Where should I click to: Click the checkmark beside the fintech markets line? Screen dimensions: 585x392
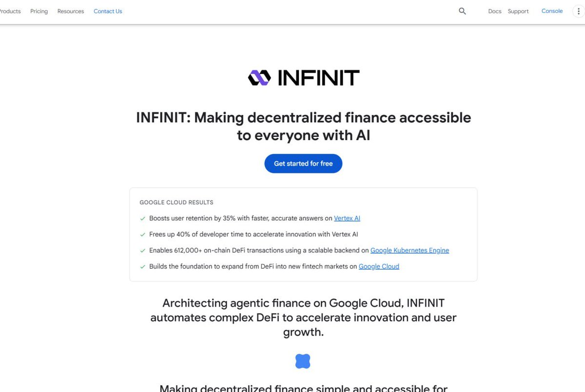[x=143, y=267]
